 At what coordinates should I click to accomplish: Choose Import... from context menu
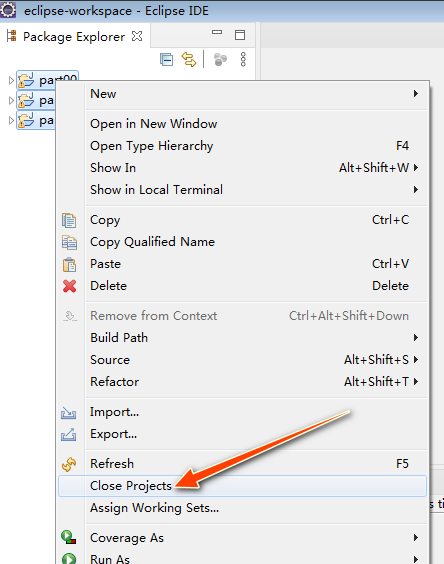243,412
